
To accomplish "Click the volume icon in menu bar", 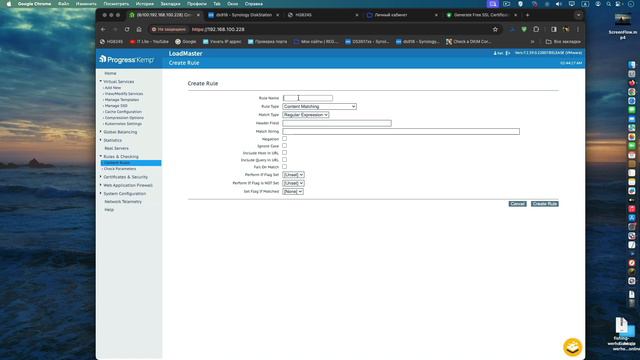I will pos(559,4).
